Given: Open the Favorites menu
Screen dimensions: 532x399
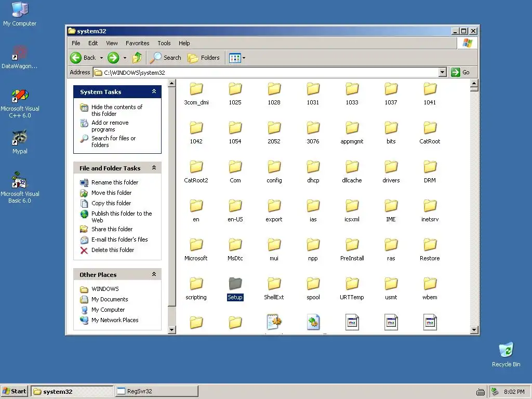Looking at the screenshot, I should [137, 43].
